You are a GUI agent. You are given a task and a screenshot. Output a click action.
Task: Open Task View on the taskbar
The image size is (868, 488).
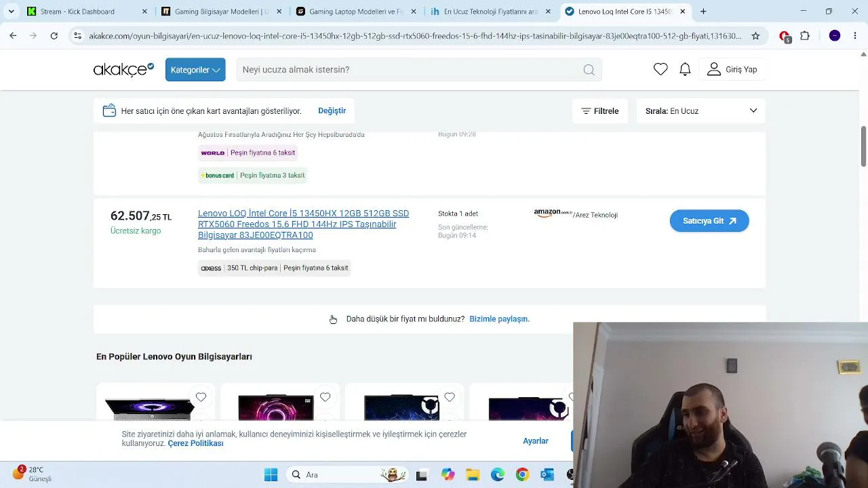coord(421,474)
